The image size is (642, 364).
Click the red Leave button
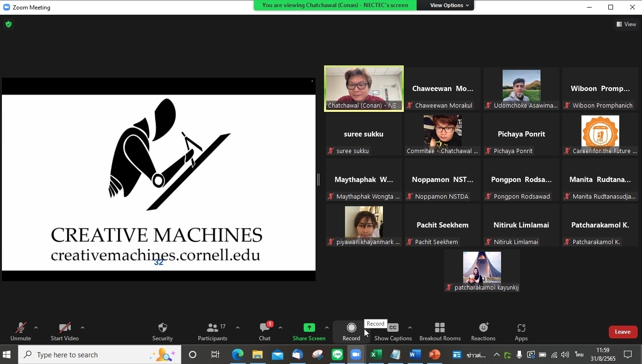click(x=623, y=332)
